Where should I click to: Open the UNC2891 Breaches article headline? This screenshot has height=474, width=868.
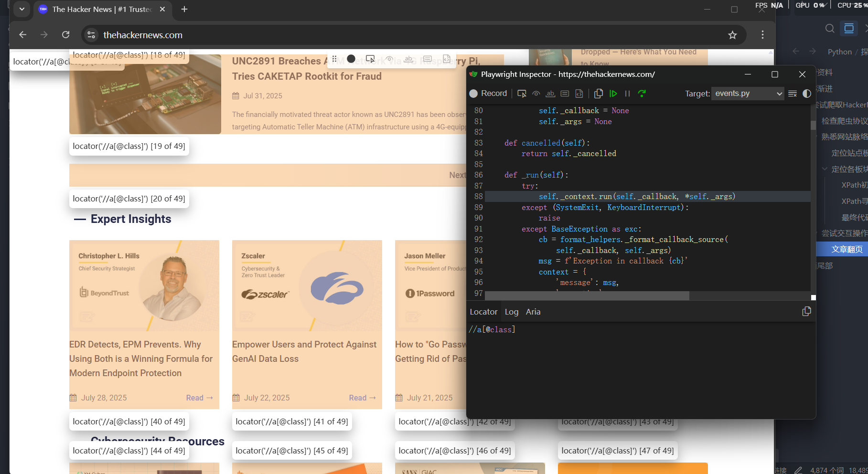(x=356, y=69)
